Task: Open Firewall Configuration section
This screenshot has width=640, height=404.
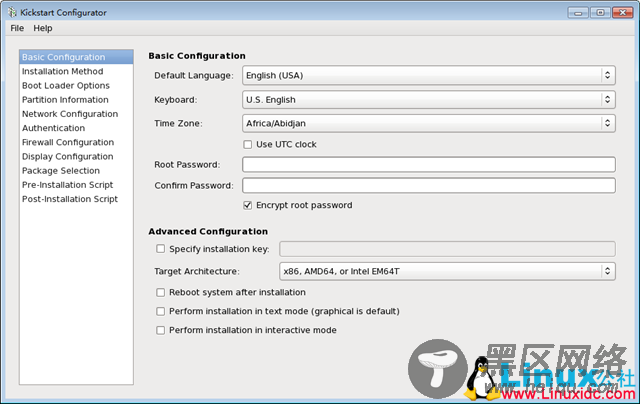Action: (76, 142)
